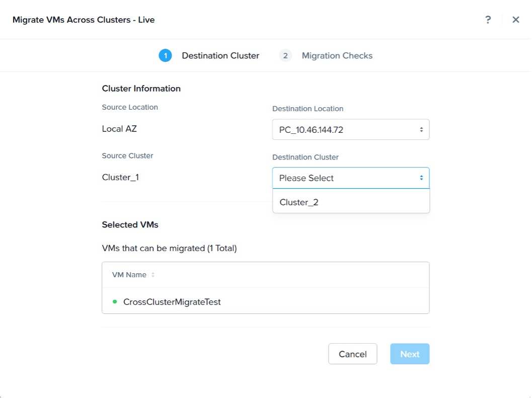This screenshot has height=398, width=532.
Task: Go to the Destination Cluster step
Action: [x=220, y=56]
